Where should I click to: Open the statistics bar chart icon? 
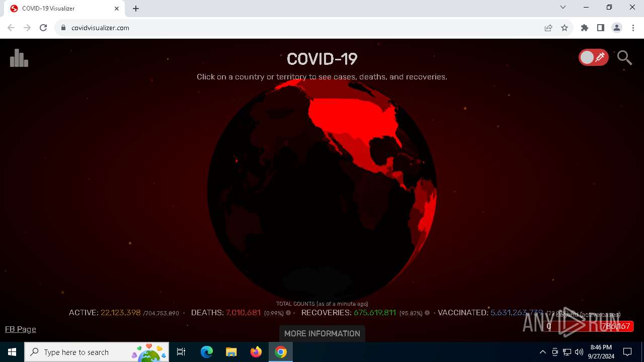coord(19,58)
